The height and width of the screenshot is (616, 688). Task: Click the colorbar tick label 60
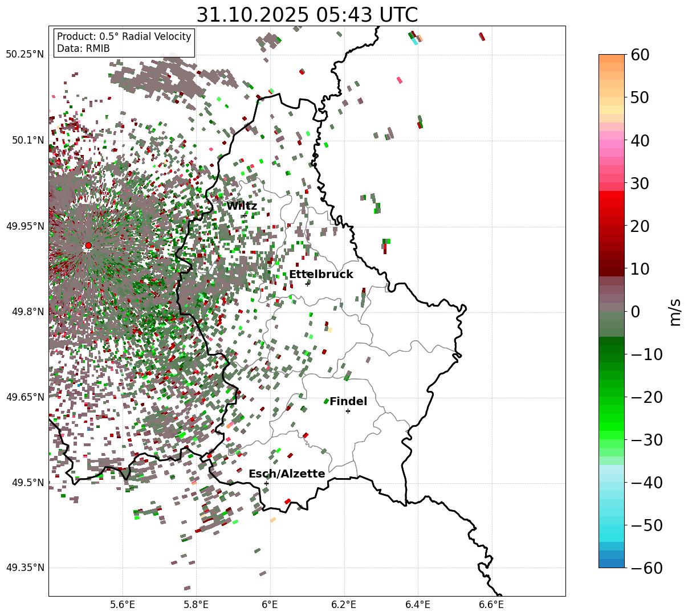pos(640,55)
